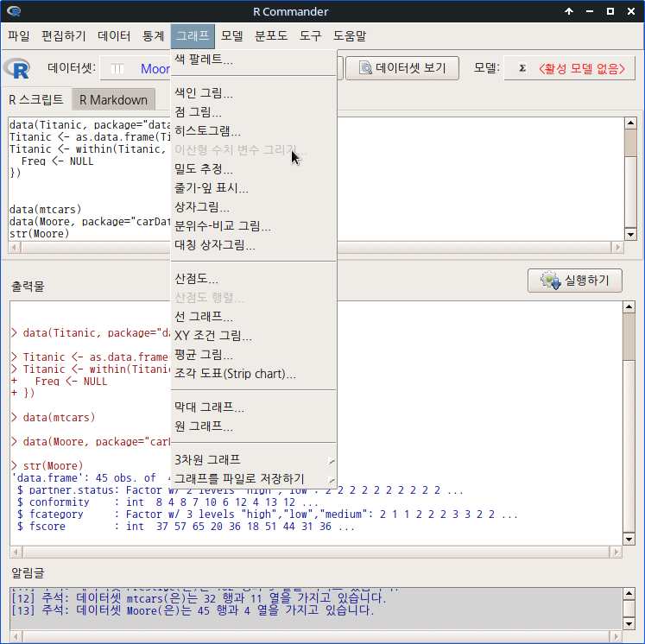Open the 분포도 menu
Viewport: 645px width, 644px height.
point(271,35)
